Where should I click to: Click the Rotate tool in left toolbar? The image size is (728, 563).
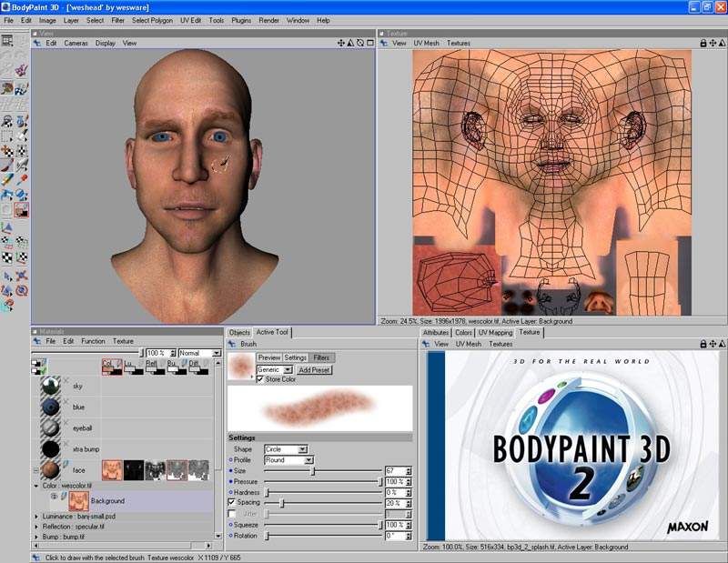tap(21, 291)
